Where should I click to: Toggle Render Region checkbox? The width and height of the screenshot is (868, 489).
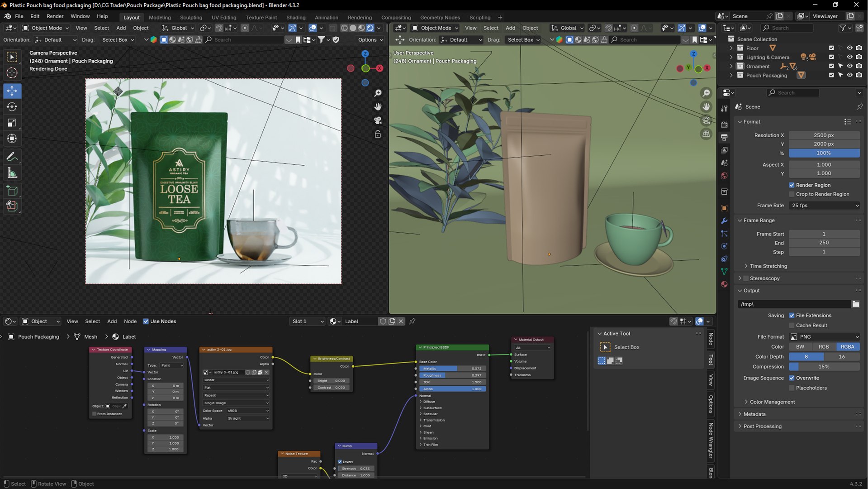pos(792,185)
